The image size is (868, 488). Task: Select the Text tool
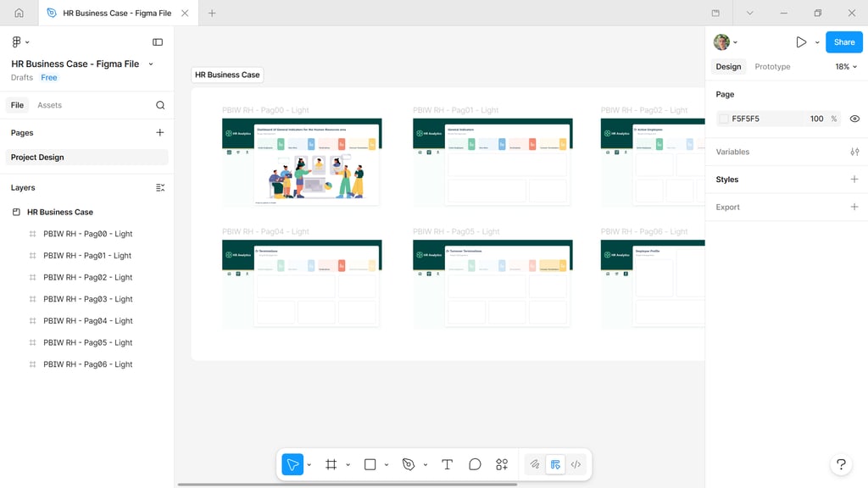(447, 464)
